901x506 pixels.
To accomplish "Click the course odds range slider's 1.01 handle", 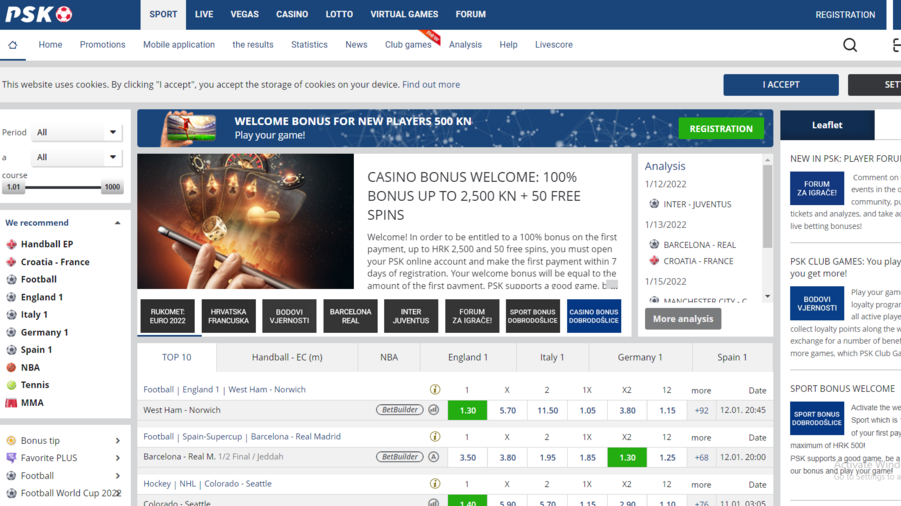I will click(x=13, y=187).
